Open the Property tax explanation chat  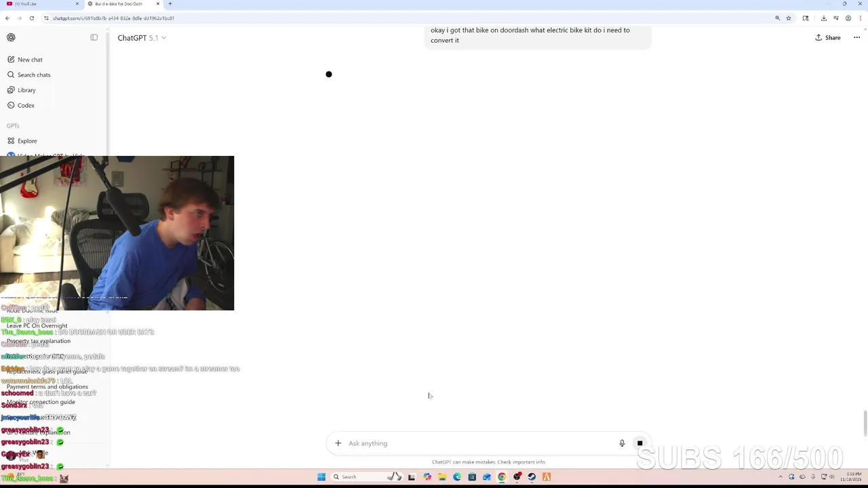click(x=39, y=341)
